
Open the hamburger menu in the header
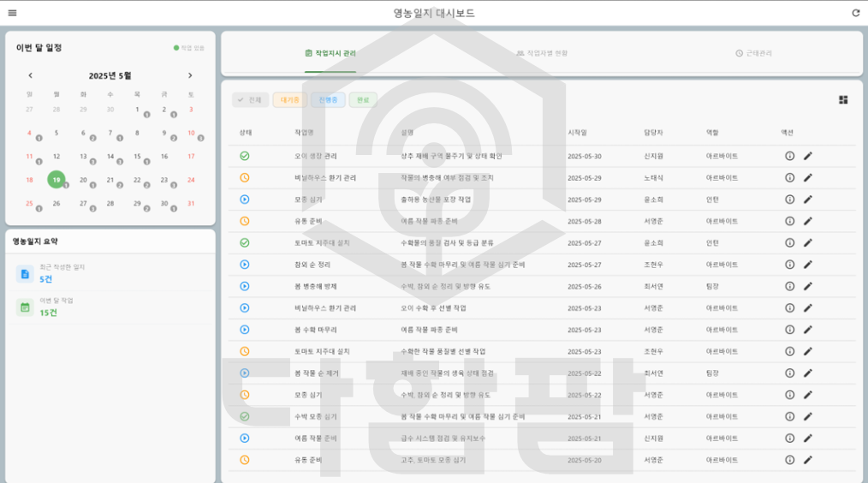(12, 13)
